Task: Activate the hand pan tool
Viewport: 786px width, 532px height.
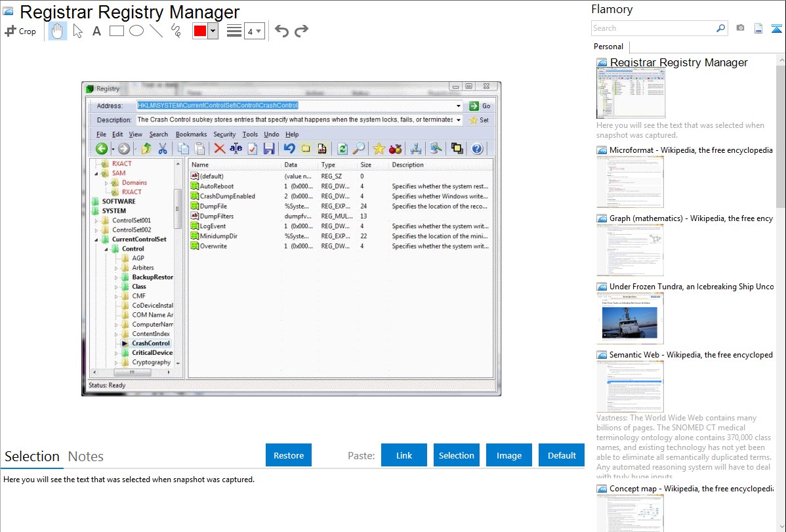Action: (58, 31)
